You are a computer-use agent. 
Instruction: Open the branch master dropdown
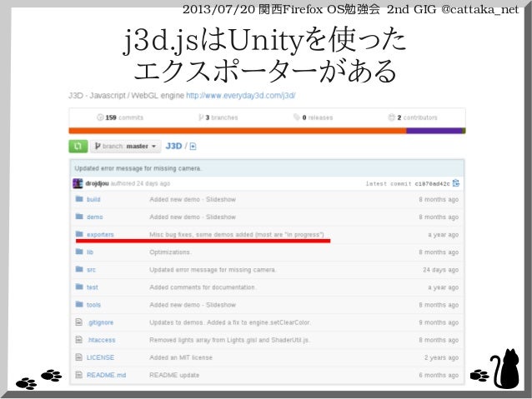[125, 146]
